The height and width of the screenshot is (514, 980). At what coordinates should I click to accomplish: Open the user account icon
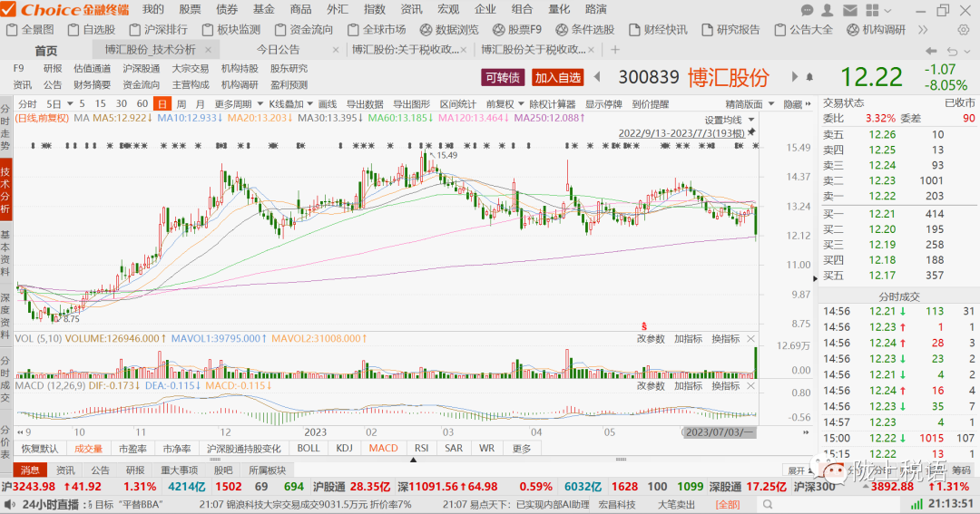828,10
